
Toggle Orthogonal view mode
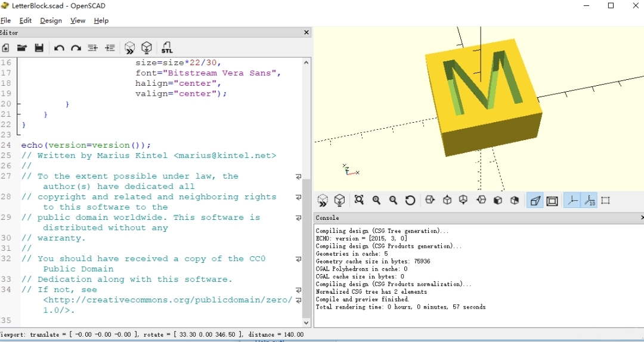click(552, 201)
